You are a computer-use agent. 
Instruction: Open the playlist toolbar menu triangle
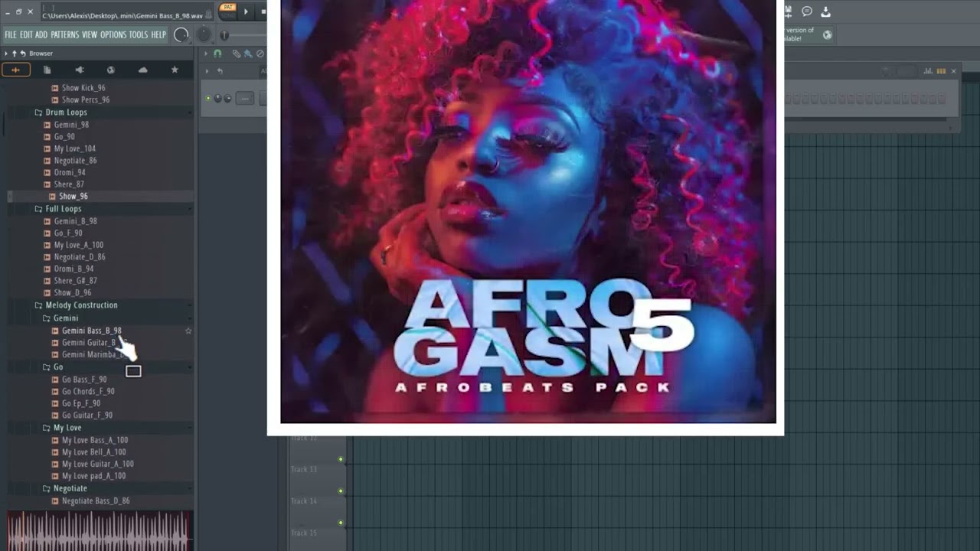click(206, 54)
